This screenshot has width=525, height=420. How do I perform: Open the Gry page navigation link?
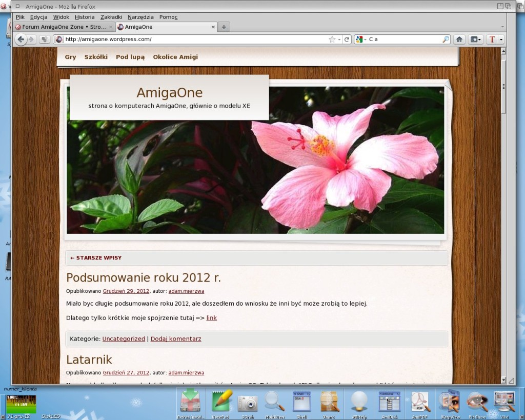coord(70,57)
